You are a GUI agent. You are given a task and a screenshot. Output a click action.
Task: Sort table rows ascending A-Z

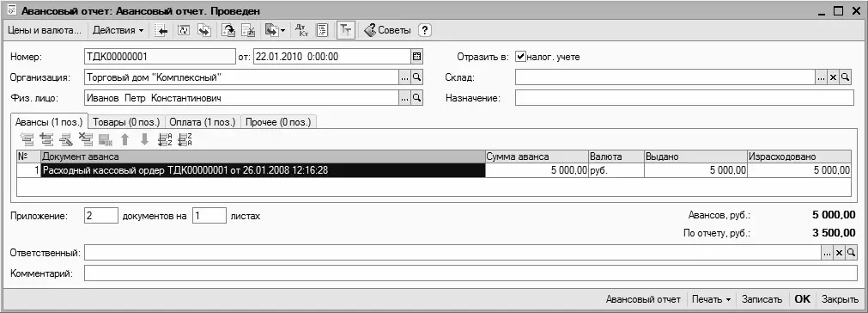pos(165,139)
